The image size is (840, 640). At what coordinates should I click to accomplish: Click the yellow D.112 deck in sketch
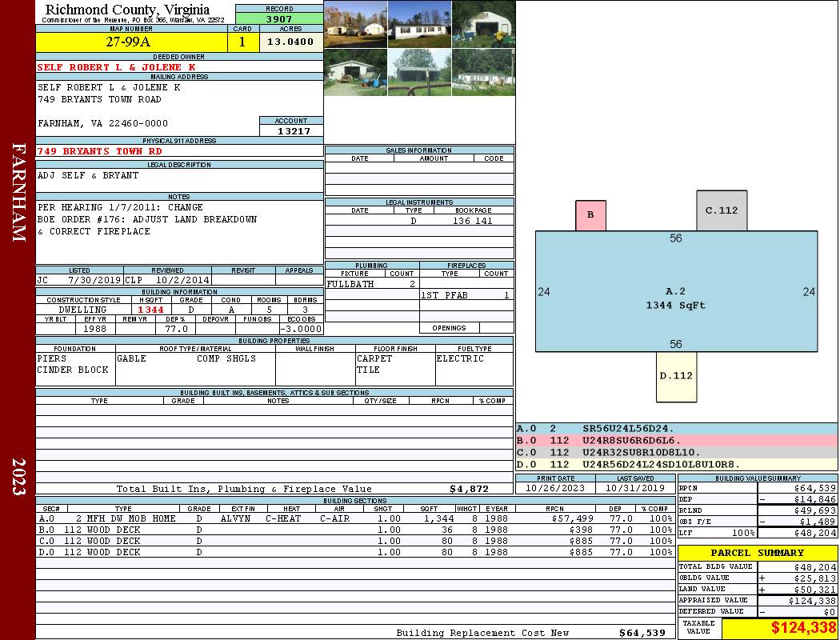click(677, 377)
